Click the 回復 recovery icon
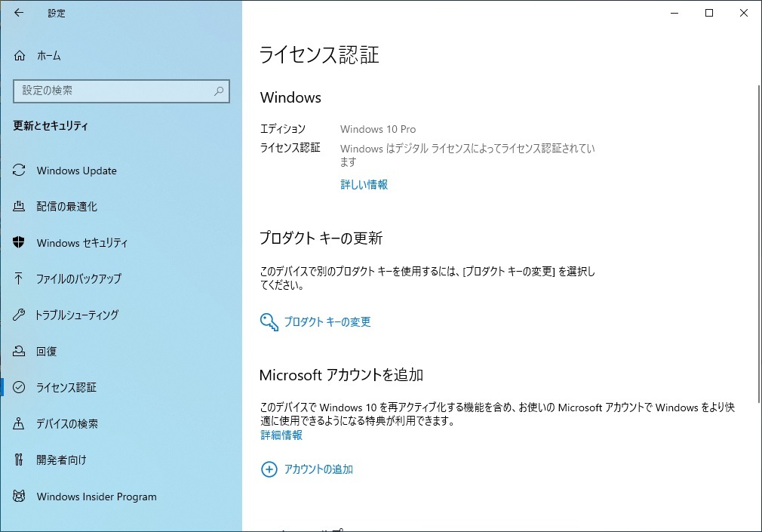Image resolution: width=762 pixels, height=532 pixels. [x=18, y=351]
